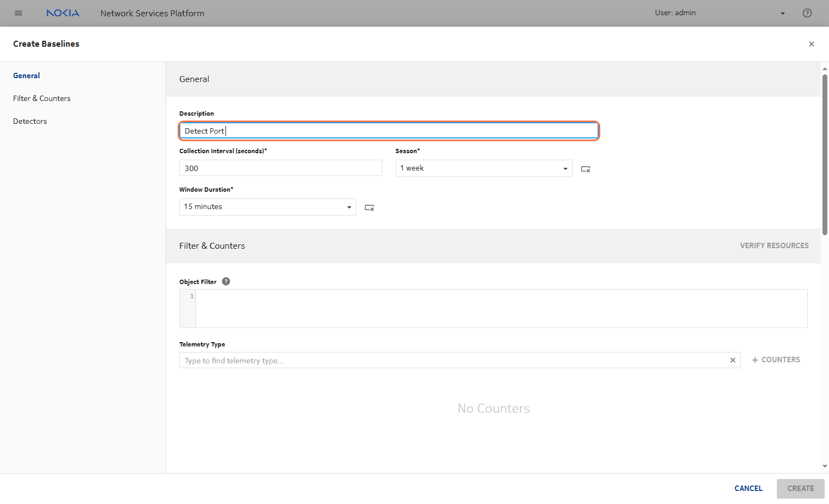
Task: Click the Verify Resources button
Action: [774, 245]
